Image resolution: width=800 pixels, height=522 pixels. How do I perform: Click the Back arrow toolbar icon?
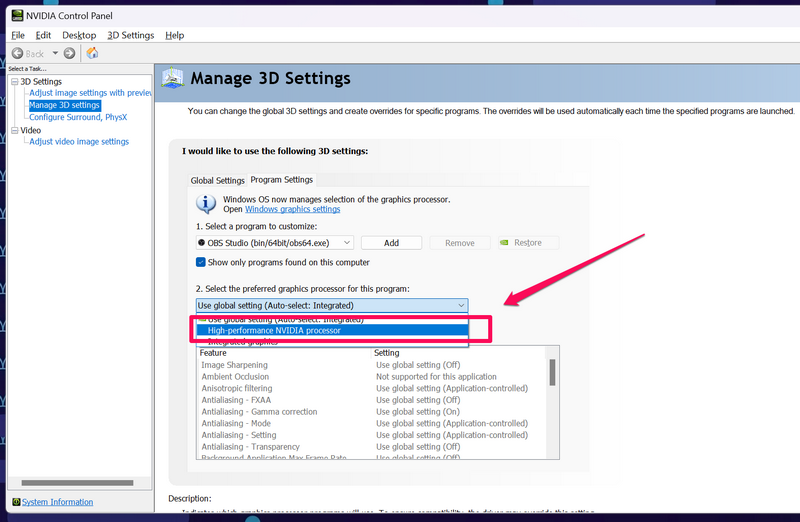(17, 53)
